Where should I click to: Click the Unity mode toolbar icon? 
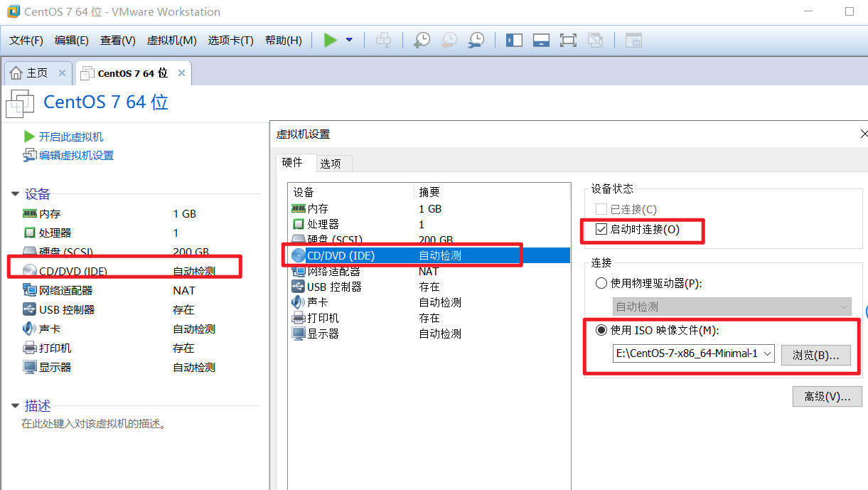point(595,40)
